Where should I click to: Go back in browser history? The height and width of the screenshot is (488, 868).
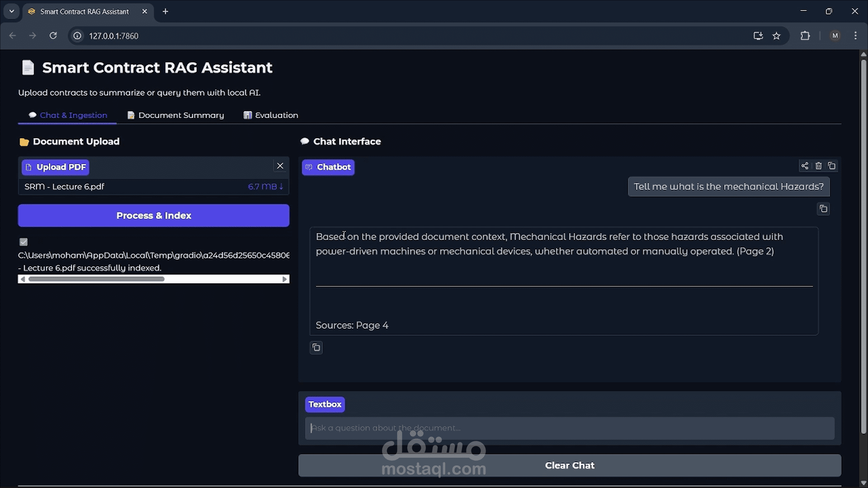pyautogui.click(x=12, y=36)
